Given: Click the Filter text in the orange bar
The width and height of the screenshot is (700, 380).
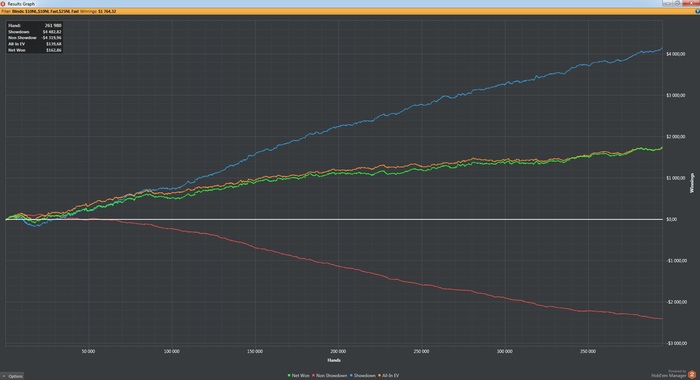Looking at the screenshot, I should pos(6,11).
